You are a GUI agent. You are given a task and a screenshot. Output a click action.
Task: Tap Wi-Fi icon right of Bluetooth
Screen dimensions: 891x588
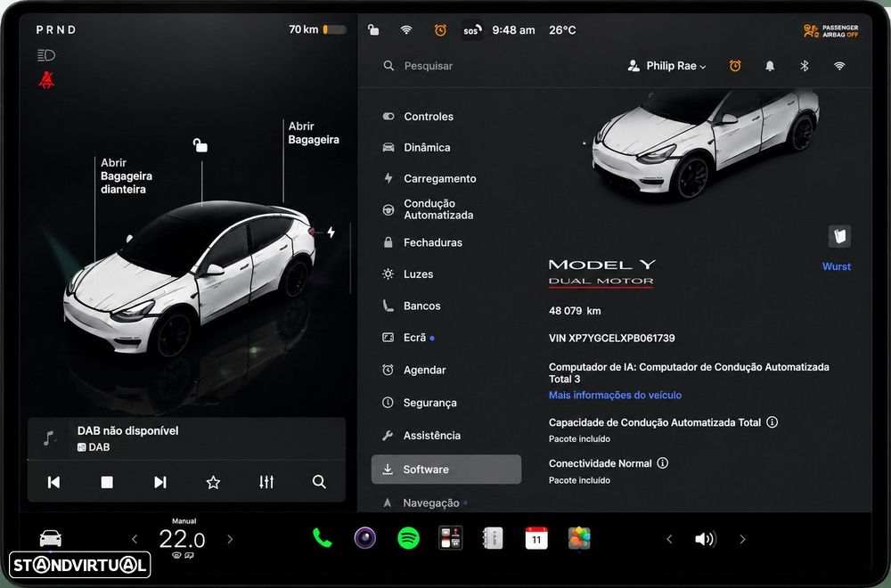tap(838, 66)
